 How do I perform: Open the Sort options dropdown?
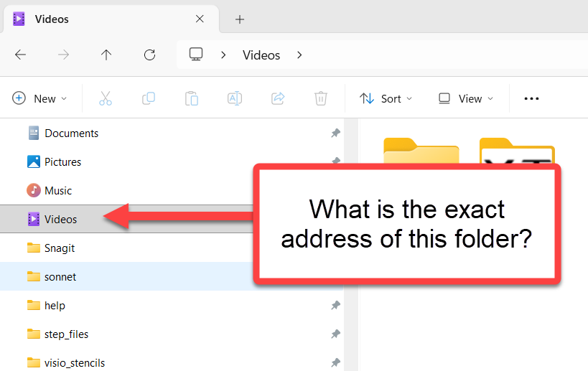[386, 98]
